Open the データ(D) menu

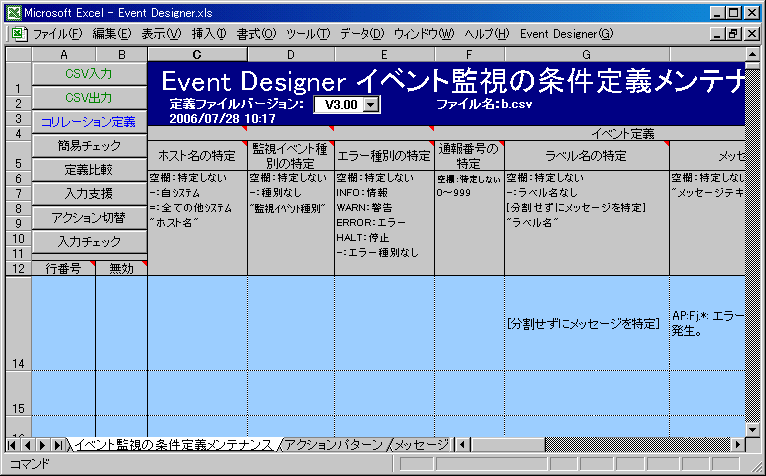(x=362, y=34)
